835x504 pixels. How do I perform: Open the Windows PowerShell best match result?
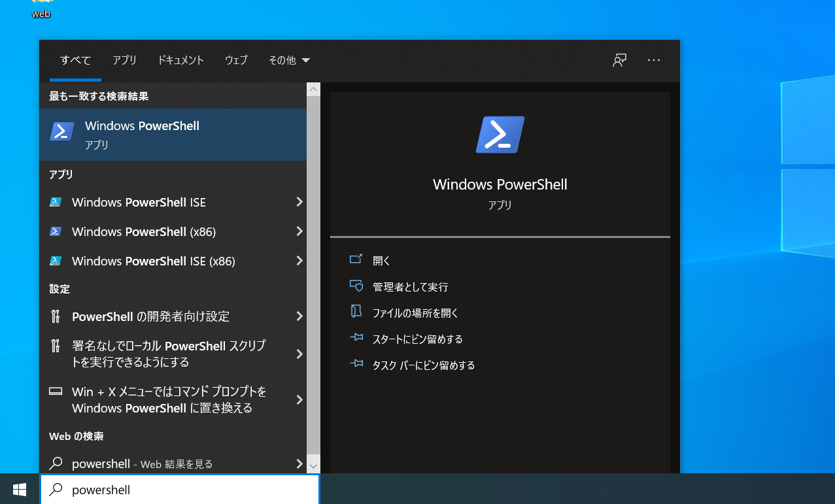173,135
